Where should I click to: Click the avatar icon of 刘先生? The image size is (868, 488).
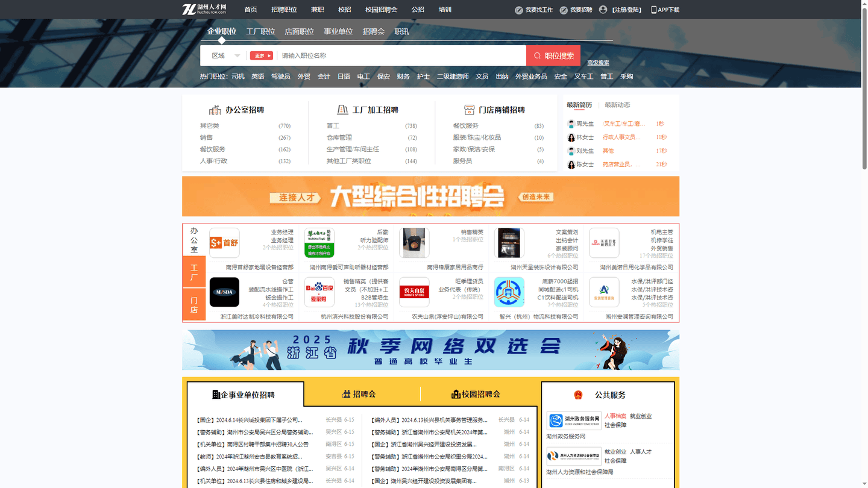(571, 151)
